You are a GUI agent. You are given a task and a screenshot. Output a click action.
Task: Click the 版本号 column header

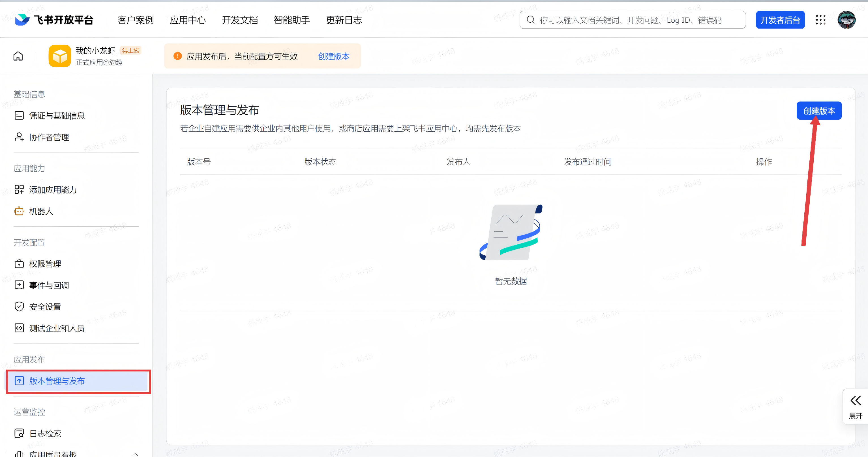tap(199, 162)
